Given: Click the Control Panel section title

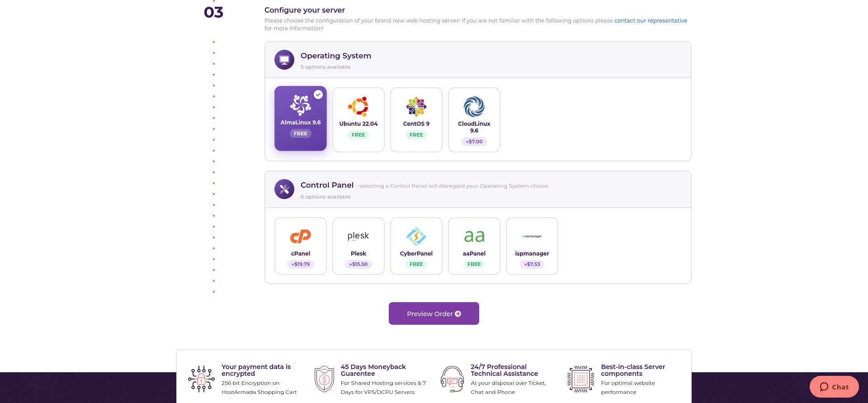Looking at the screenshot, I should [x=327, y=185].
